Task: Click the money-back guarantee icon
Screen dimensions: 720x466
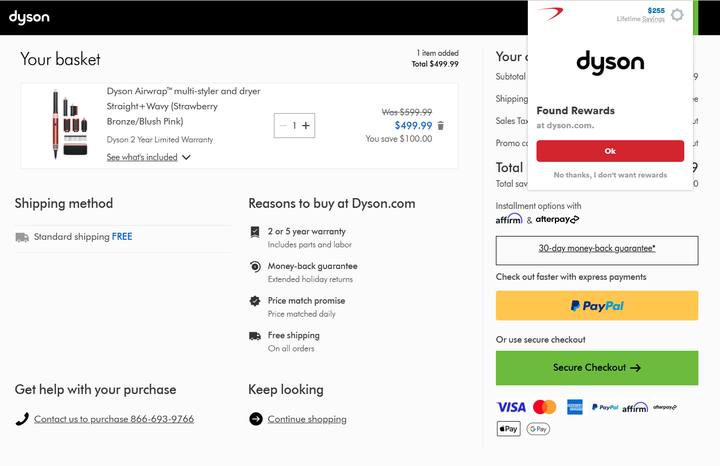Action: [255, 266]
